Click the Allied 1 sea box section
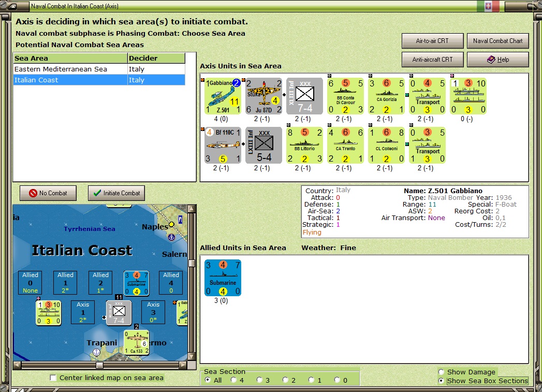542x392 pixels. 65,282
